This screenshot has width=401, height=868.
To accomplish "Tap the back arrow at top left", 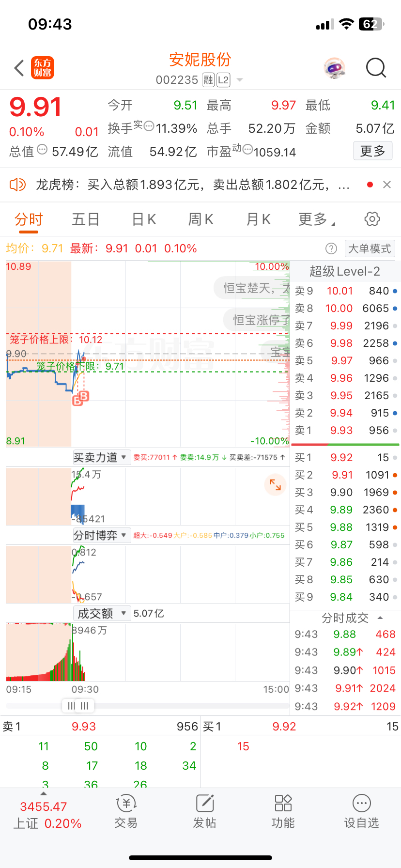I will [x=19, y=68].
